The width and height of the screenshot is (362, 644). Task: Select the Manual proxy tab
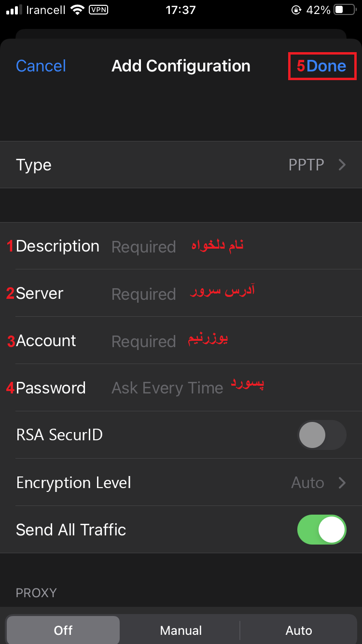(x=181, y=630)
